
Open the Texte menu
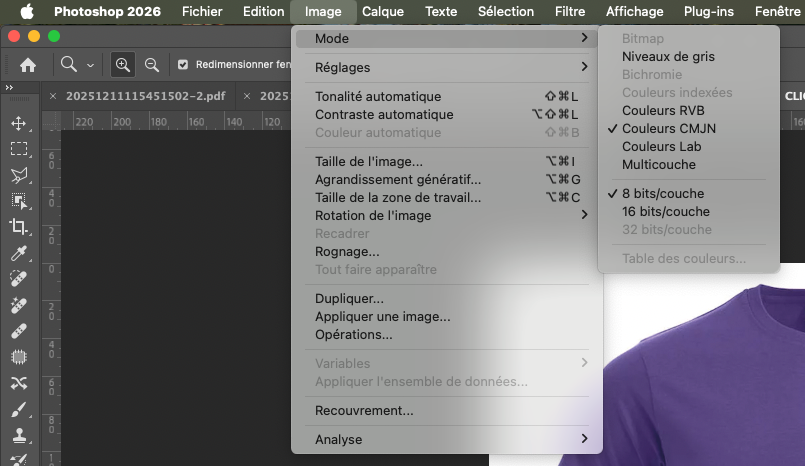[x=441, y=11]
